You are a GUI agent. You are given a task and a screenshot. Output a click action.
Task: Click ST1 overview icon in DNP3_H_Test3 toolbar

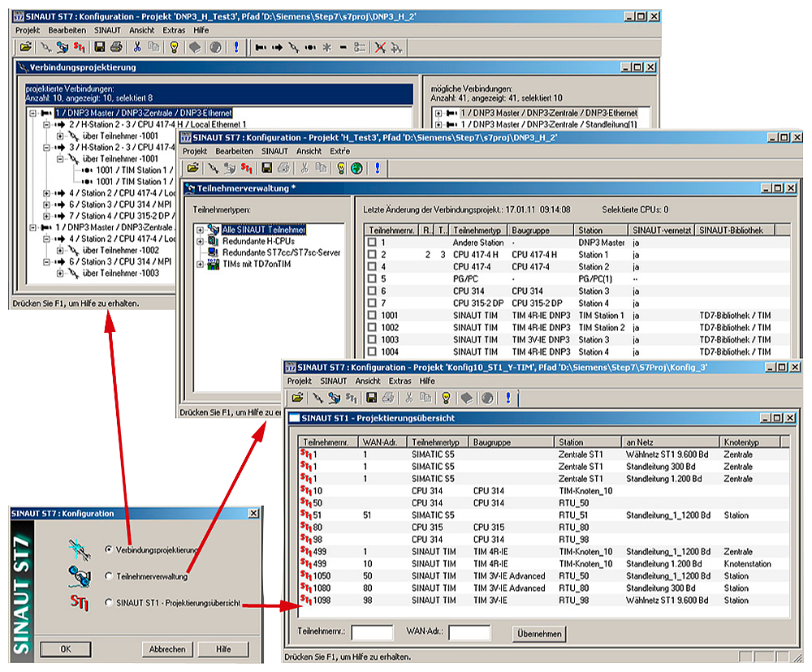tap(80, 48)
